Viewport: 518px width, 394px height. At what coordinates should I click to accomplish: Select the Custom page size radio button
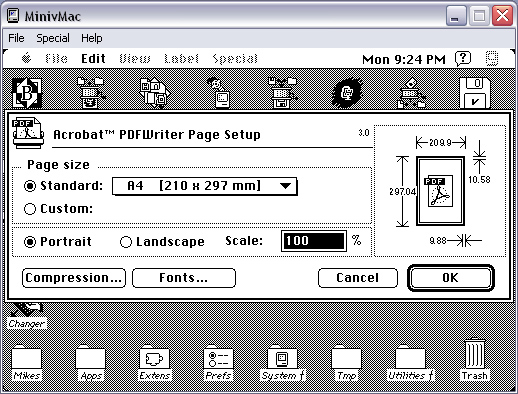[30, 209]
